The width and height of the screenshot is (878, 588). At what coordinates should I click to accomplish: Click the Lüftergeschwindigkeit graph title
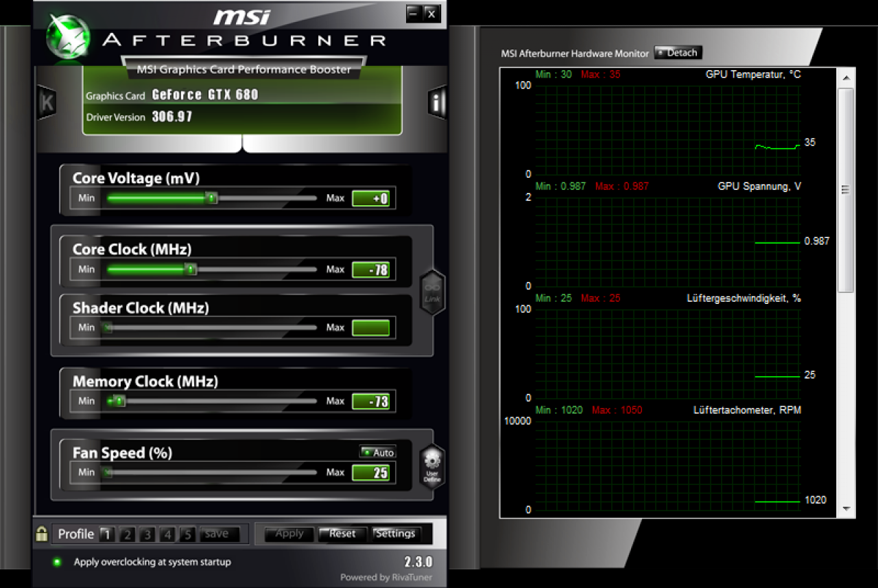point(744,298)
